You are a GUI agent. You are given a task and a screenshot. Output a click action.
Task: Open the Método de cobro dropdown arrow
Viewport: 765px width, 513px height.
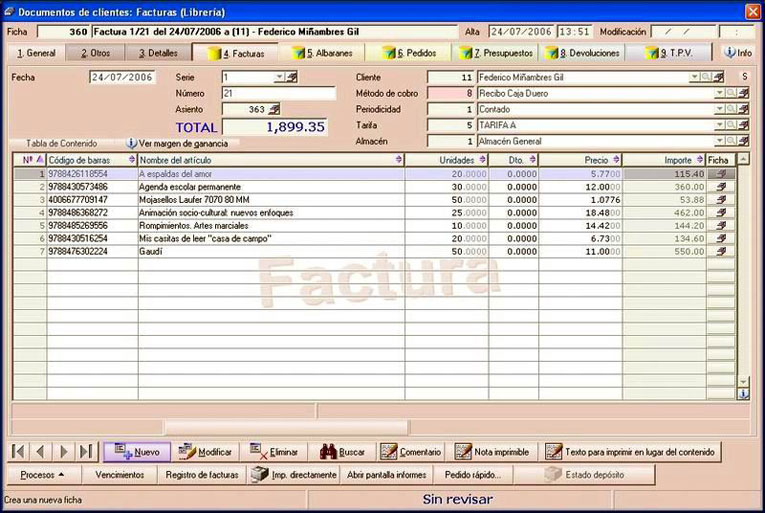(719, 93)
